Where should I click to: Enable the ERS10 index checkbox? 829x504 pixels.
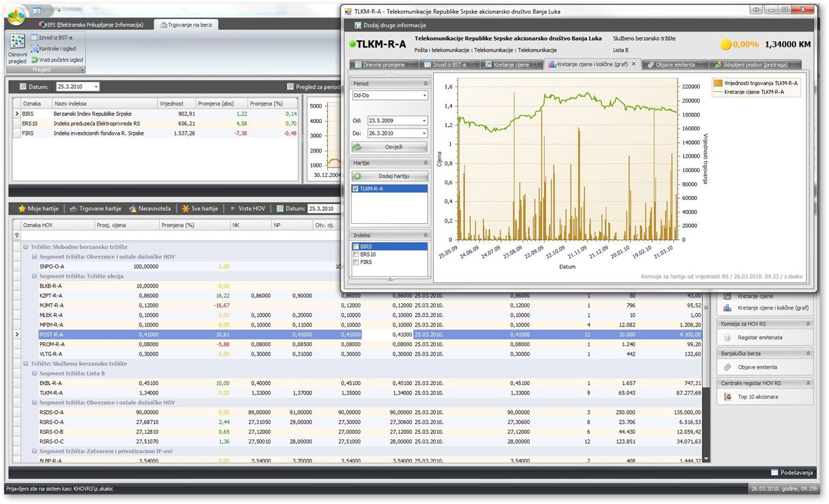point(356,254)
